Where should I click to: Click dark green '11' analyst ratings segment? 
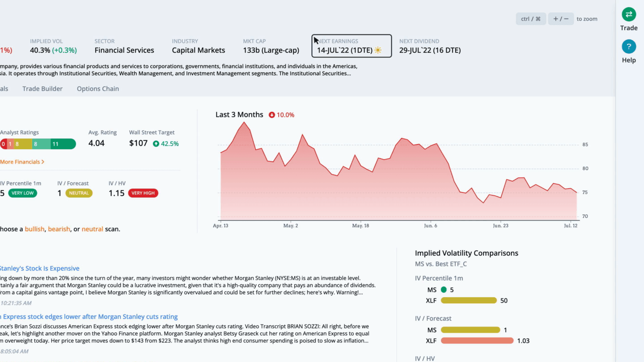point(63,144)
